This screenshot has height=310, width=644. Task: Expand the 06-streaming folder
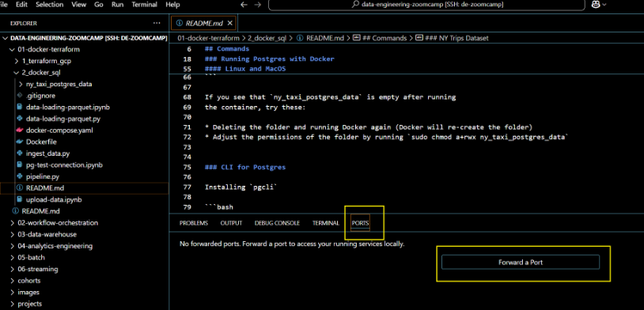(12, 269)
